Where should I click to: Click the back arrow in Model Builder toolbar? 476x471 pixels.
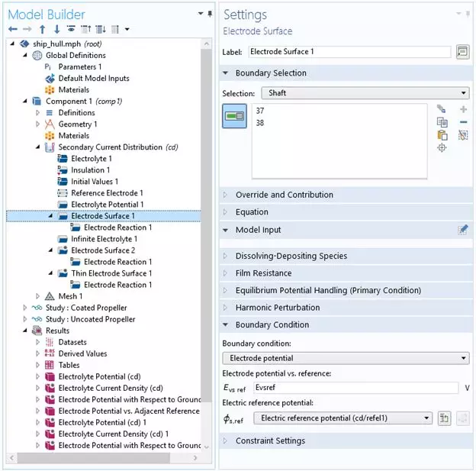(13, 29)
